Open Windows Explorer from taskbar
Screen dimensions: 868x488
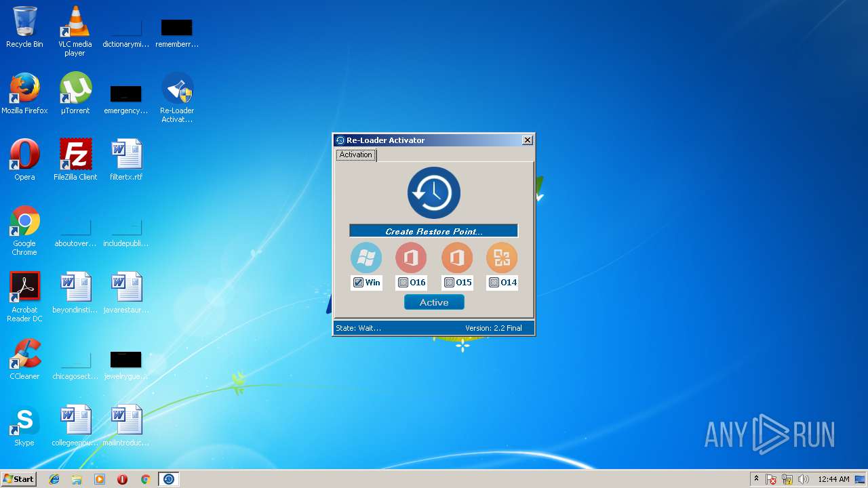click(77, 479)
